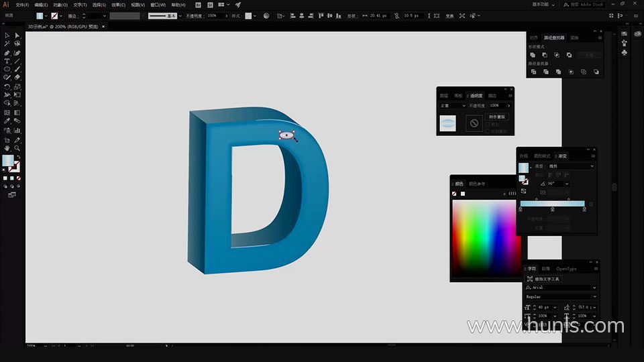This screenshot has height=362, width=644.
Task: Set paint mode to None in toolbox
Action: (19, 178)
